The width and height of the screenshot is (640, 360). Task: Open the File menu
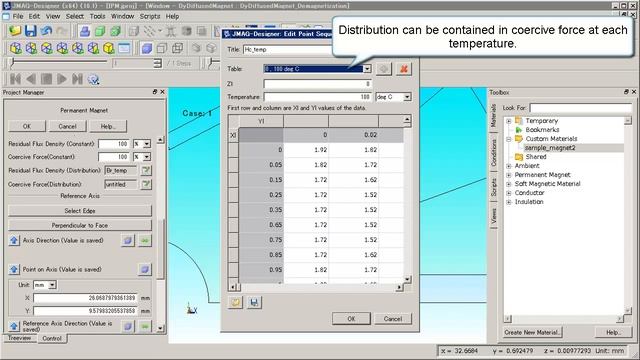pyautogui.click(x=18, y=16)
